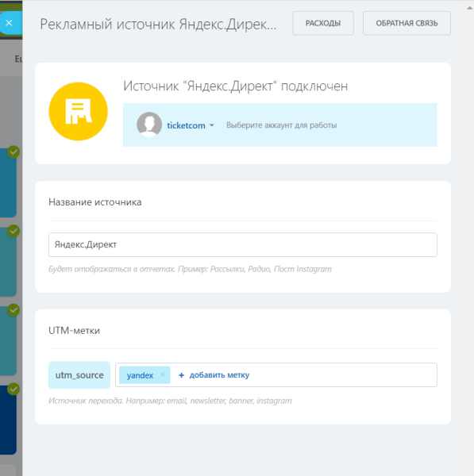Screen dimensions: 474x476
Task: Click the Источник "Яндекс.Директ" подключен heading
Action: [x=236, y=86]
